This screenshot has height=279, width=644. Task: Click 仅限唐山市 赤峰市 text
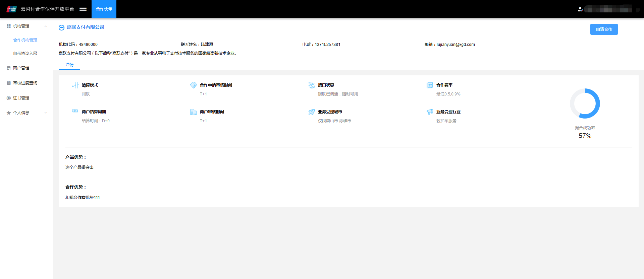pos(334,121)
